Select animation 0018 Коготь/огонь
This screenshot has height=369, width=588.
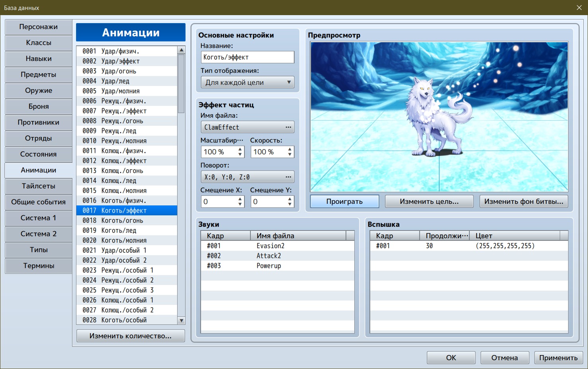127,221
